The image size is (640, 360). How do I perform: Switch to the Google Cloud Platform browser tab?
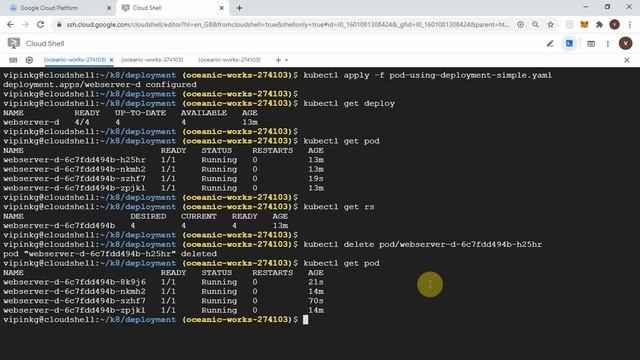click(49, 8)
